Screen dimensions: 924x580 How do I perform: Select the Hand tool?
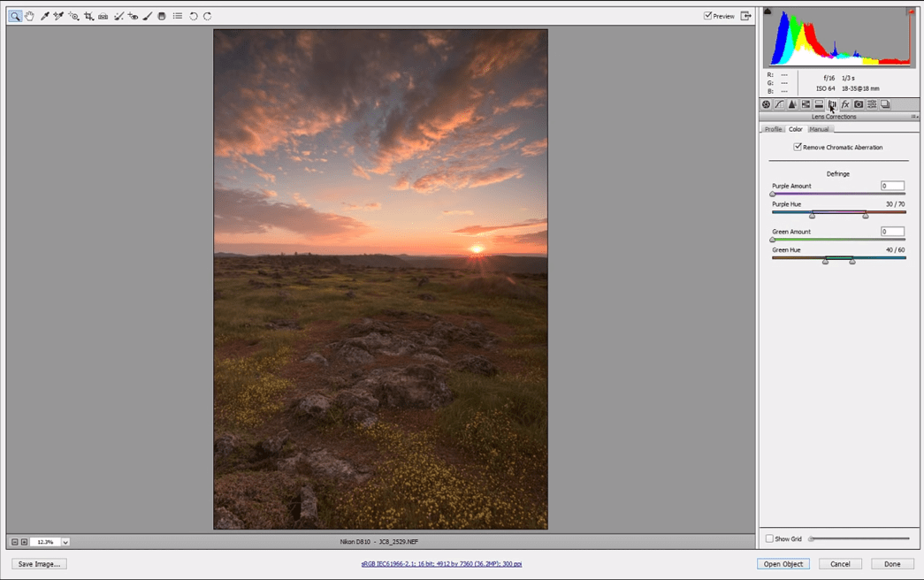(29, 16)
